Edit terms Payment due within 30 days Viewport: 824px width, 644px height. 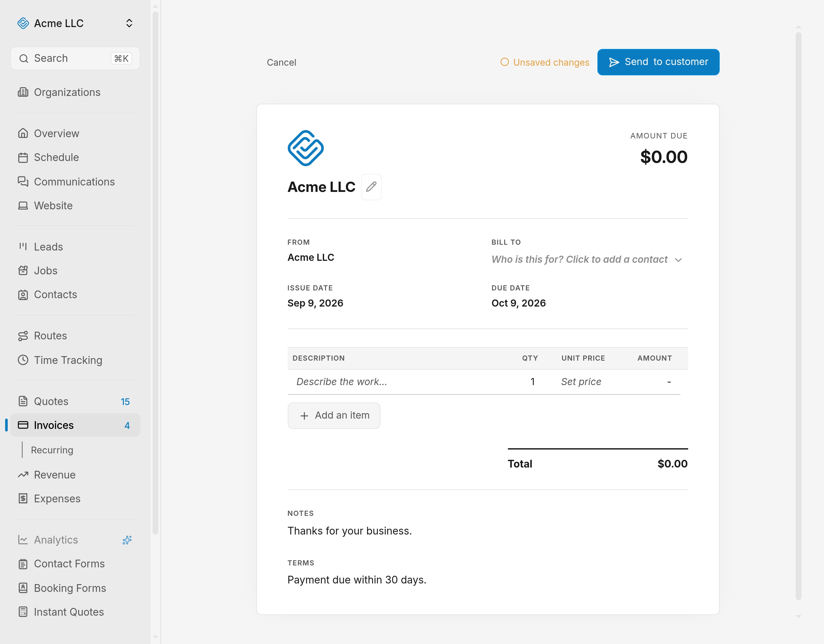point(357,580)
